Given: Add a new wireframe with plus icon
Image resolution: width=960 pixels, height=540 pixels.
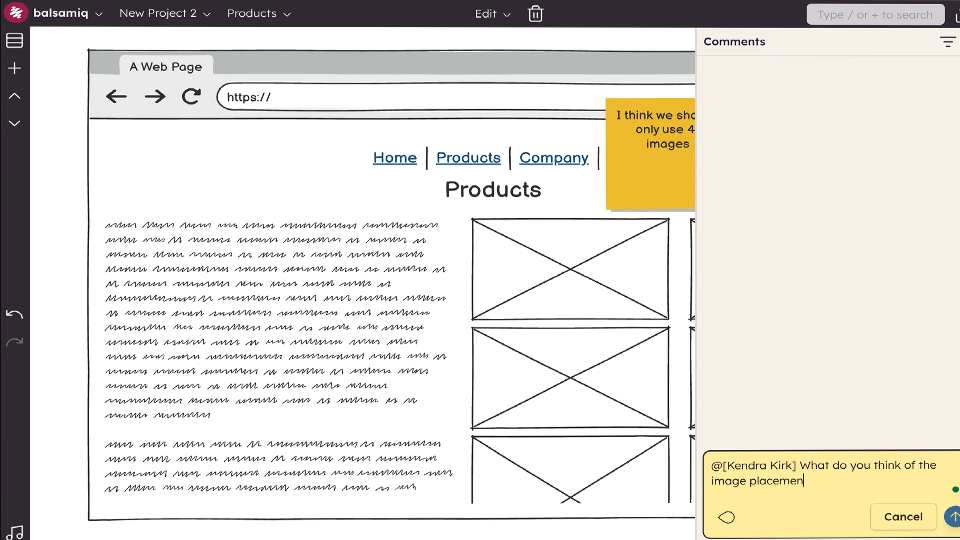Looking at the screenshot, I should 15,68.
